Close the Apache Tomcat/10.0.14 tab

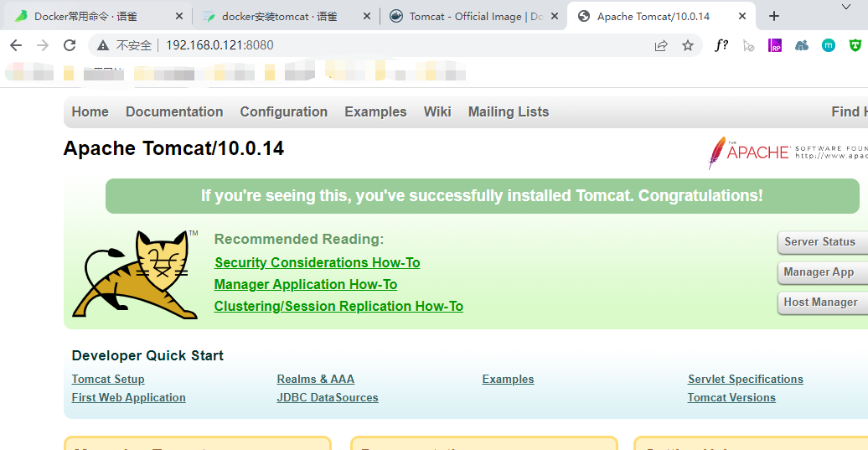point(742,17)
